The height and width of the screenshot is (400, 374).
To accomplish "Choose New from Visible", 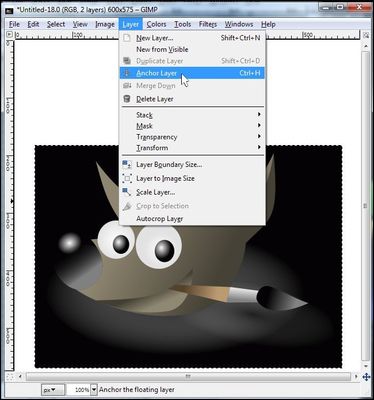I will [x=192, y=49].
